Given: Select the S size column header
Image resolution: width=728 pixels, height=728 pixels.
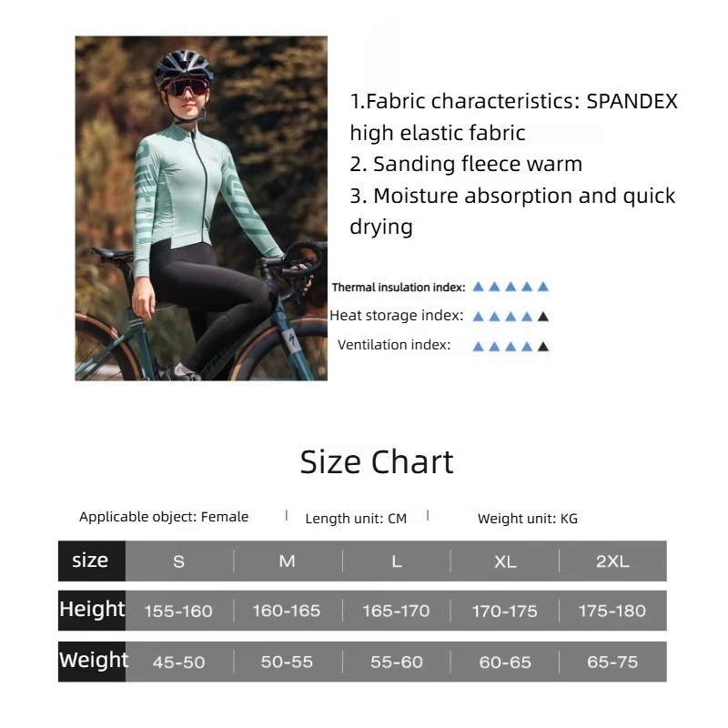Looking at the screenshot, I should (x=178, y=561).
